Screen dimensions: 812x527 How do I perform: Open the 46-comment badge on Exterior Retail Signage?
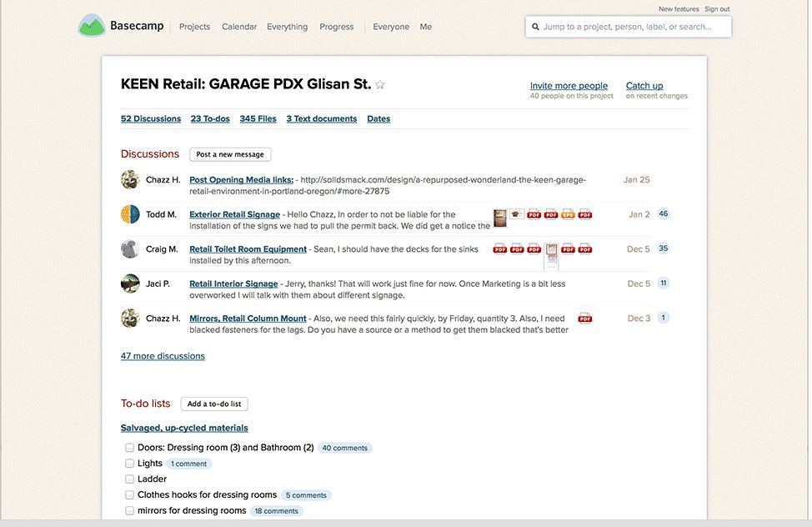coord(663,213)
